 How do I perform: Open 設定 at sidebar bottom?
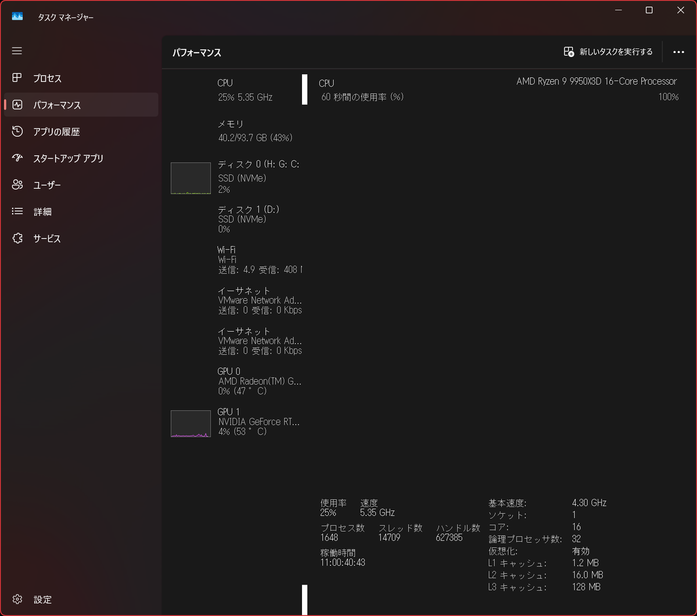[81, 599]
